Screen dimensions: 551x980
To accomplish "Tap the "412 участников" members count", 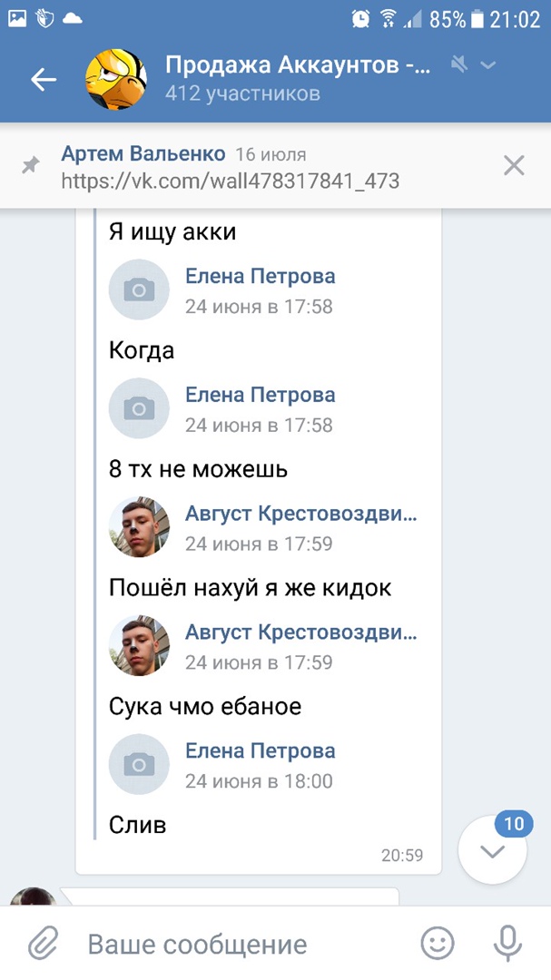I will [242, 93].
